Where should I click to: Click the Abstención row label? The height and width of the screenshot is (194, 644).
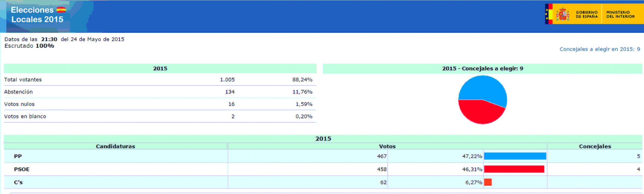(x=18, y=92)
